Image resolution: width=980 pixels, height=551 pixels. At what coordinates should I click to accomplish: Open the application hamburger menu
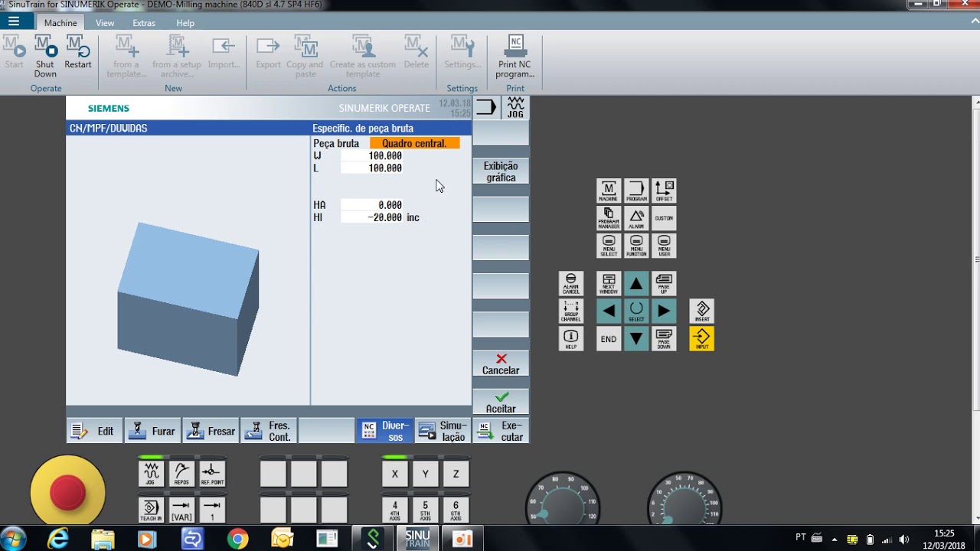[14, 21]
